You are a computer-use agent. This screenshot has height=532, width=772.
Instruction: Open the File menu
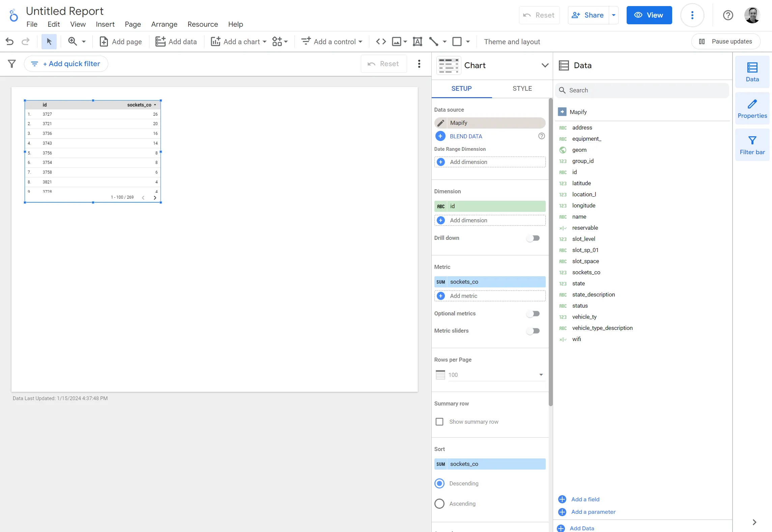pos(32,24)
